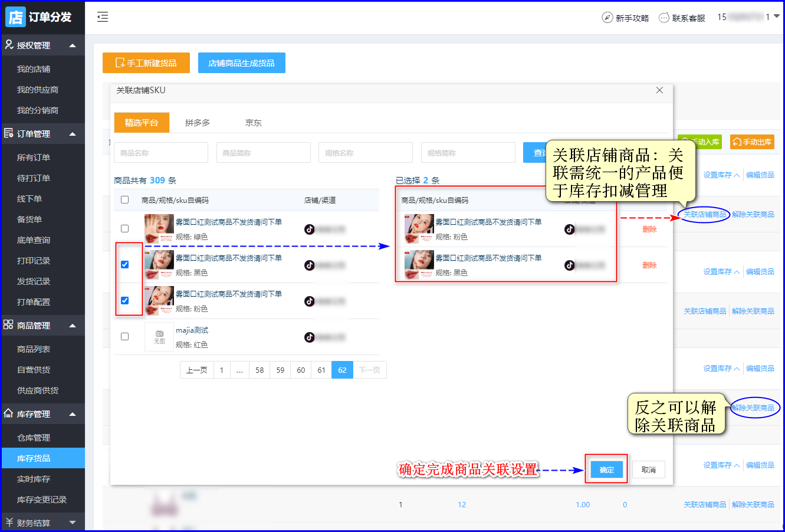Click the 店 app logo icon
Image resolution: width=785 pixels, height=532 pixels.
pos(15,17)
